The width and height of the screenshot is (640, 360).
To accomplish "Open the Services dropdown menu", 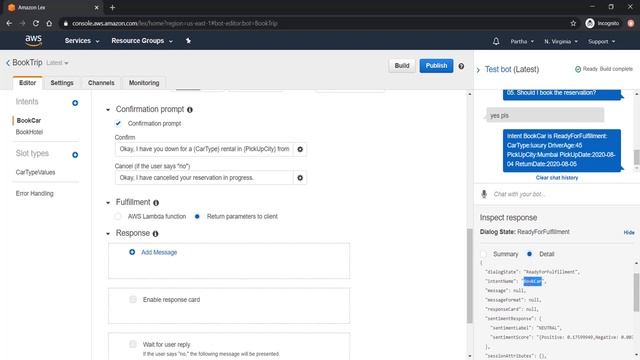I will click(x=82, y=41).
